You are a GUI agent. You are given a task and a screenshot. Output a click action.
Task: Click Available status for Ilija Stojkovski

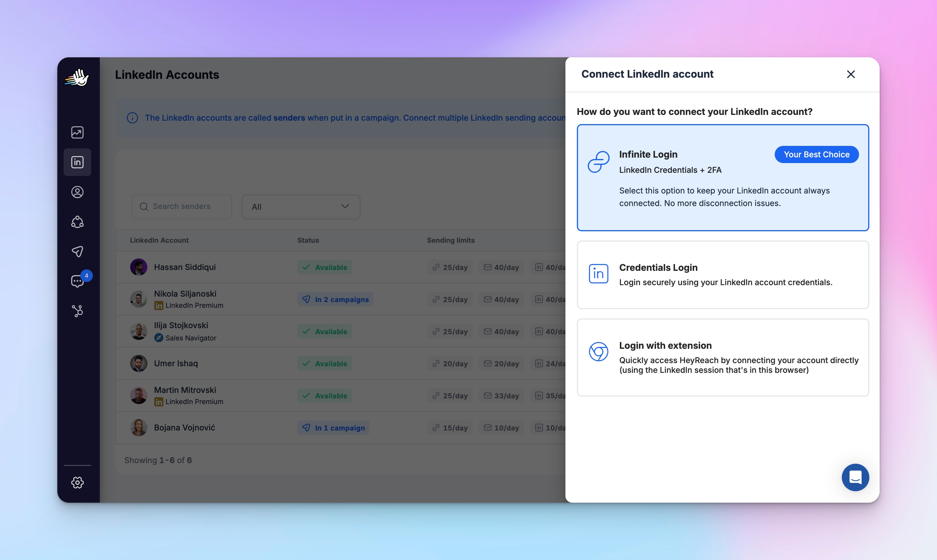325,331
